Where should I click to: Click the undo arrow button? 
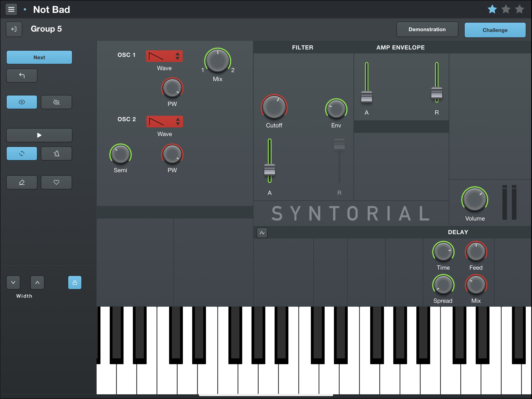pos(22,76)
